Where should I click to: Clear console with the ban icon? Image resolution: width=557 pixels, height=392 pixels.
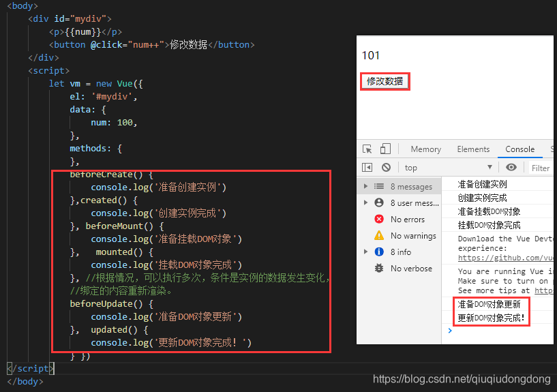386,167
